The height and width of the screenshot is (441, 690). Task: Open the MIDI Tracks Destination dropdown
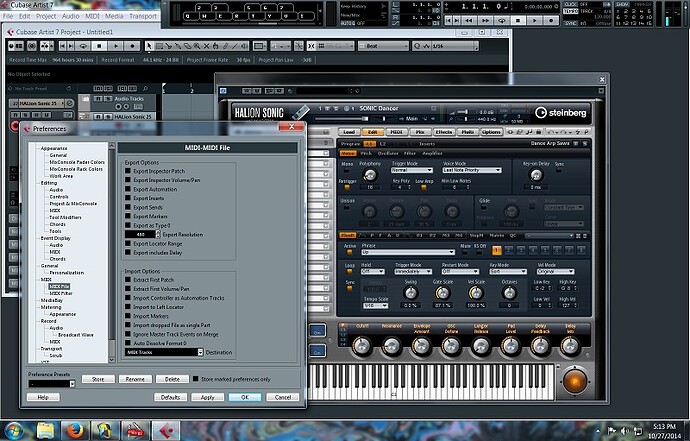(164, 352)
